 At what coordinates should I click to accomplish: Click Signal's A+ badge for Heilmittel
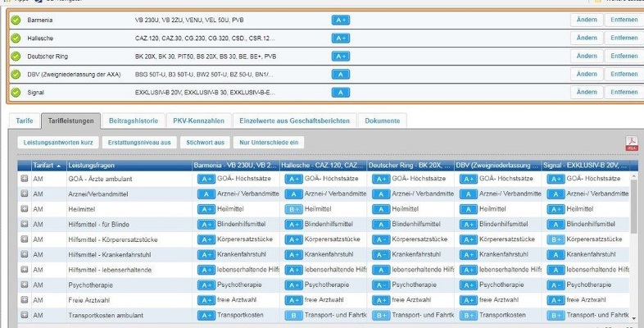(x=556, y=209)
